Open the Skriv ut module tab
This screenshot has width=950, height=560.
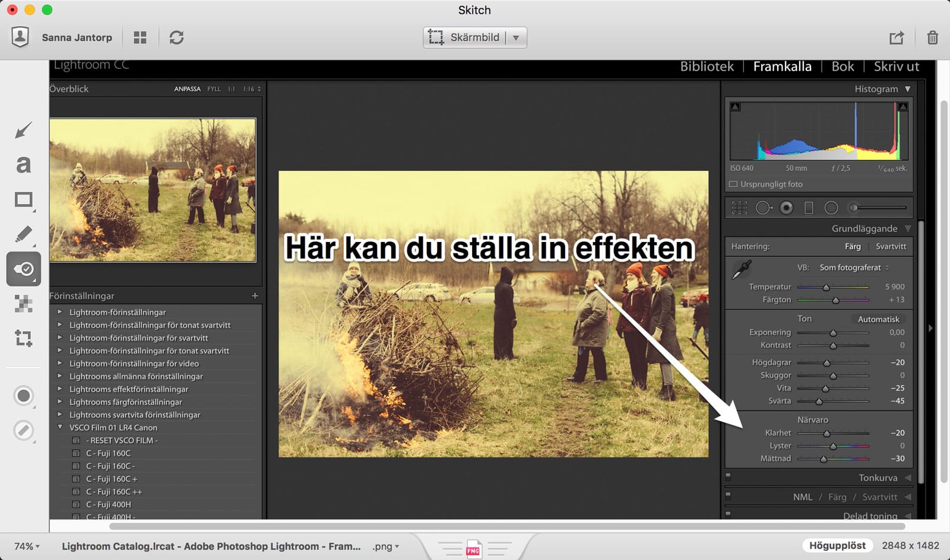[x=896, y=66]
